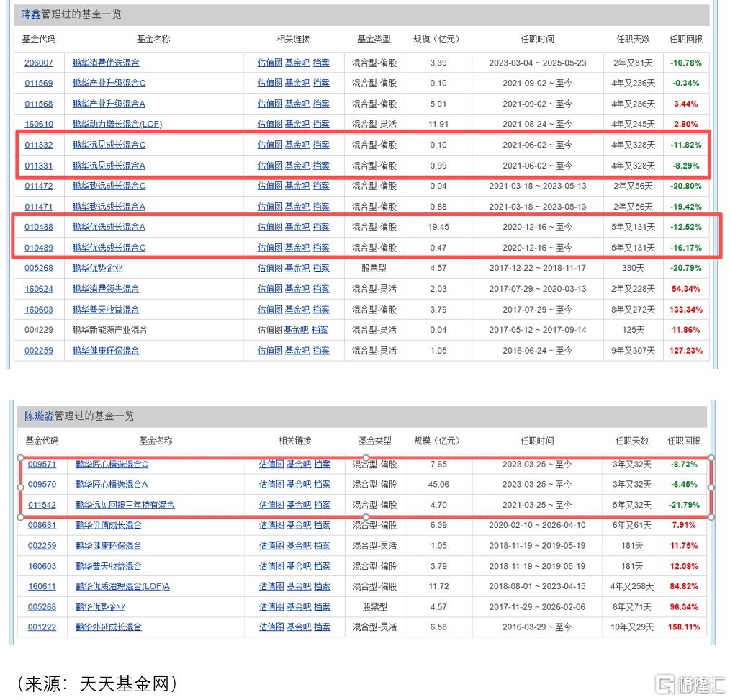Open manager 蒋鑫 profile link

click(31, 14)
